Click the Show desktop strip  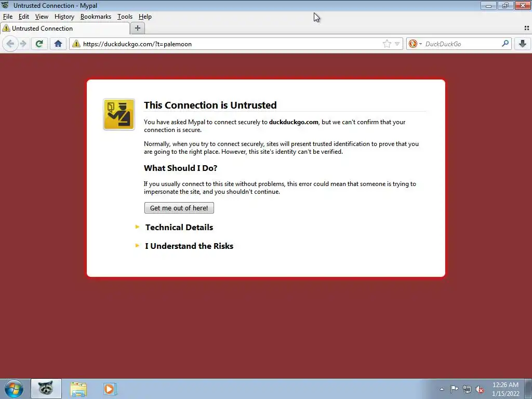(x=528, y=389)
